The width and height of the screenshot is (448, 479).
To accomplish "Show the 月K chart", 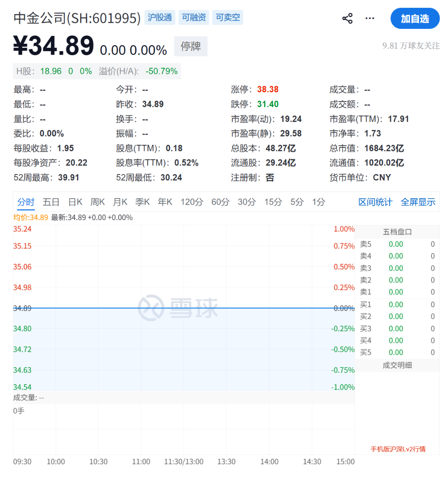I will coord(120,202).
